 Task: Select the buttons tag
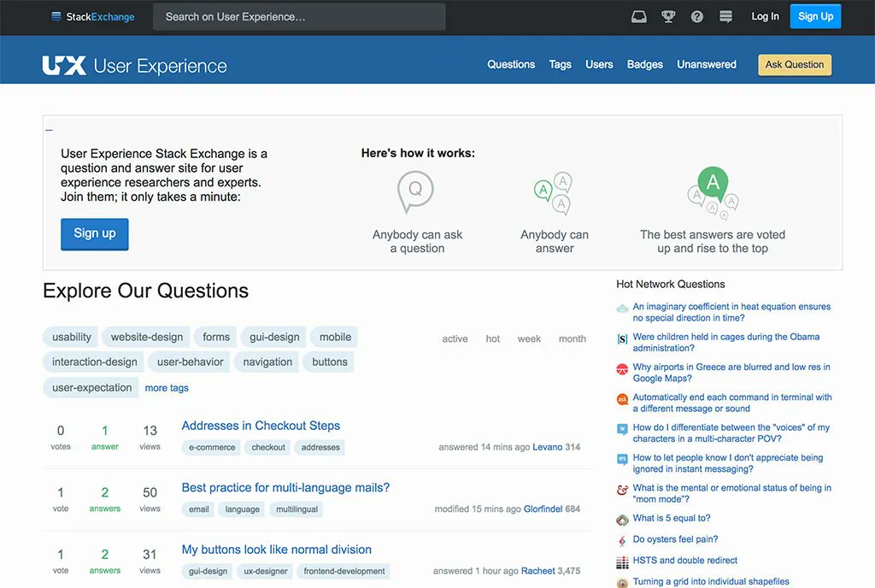point(329,362)
